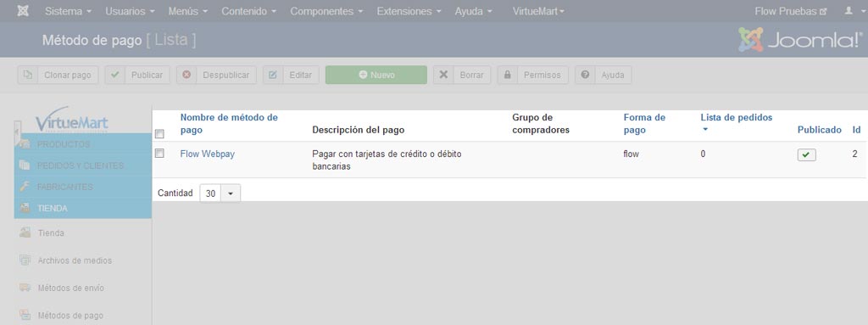Click the 'flow' payment form cell
Image resolution: width=868 pixels, height=325 pixels.
coord(631,154)
